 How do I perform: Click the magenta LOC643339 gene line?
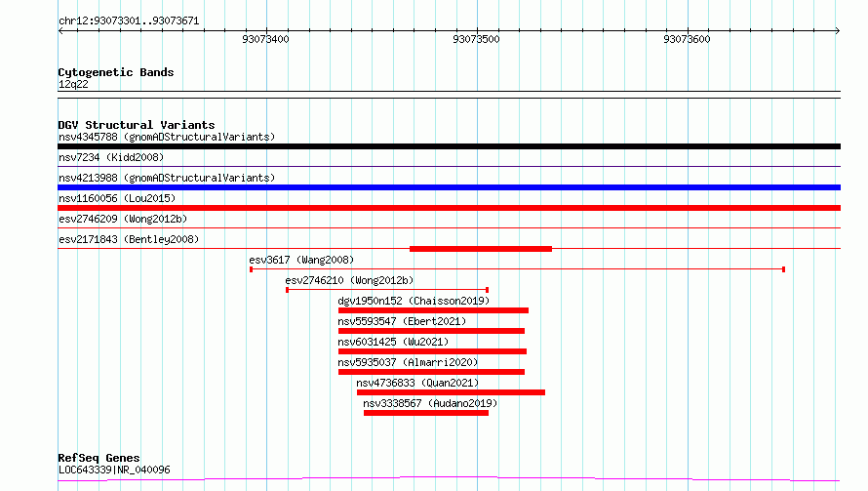[449, 478]
